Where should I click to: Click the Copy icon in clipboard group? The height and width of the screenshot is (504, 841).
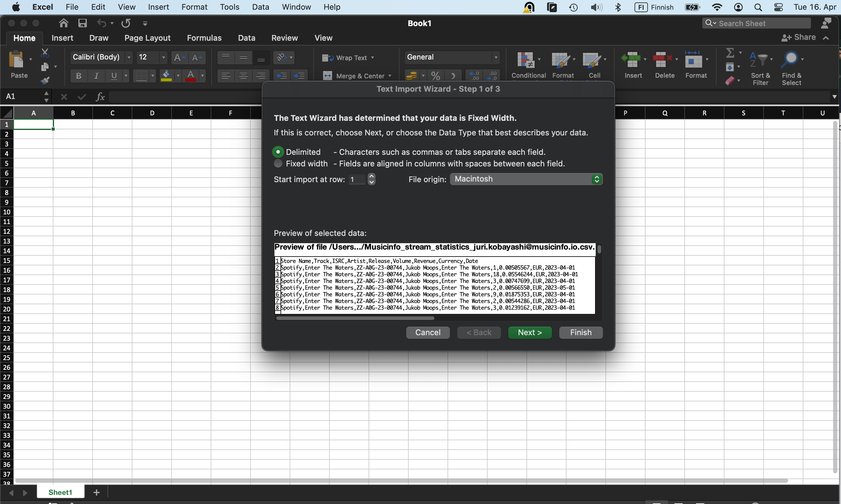[45, 67]
